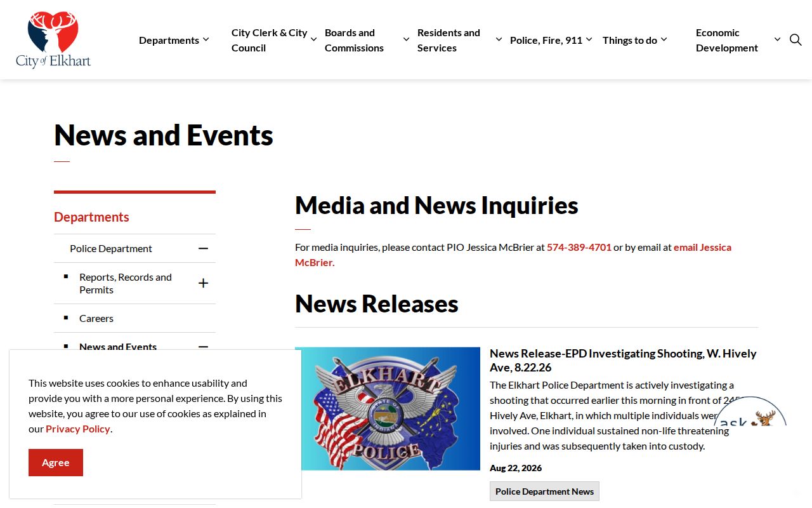
Task: Open Reports, Records and Permits sidebar item
Action: click(x=126, y=283)
